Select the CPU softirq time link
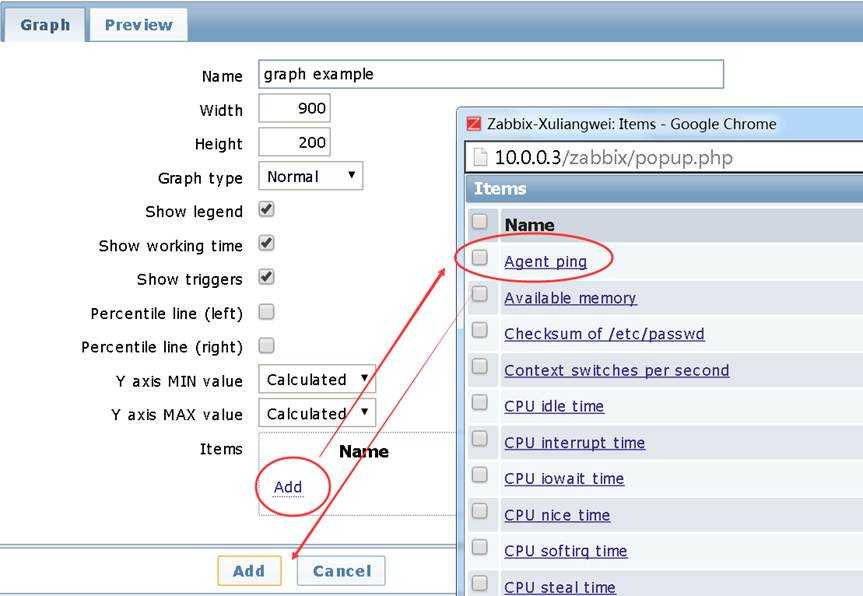This screenshot has width=863, height=596. (566, 551)
